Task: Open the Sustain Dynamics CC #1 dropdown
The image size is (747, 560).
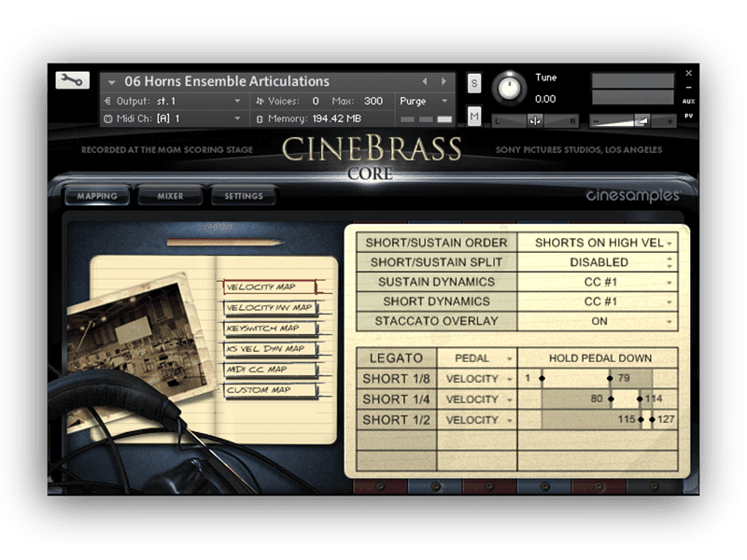Action: point(598,282)
